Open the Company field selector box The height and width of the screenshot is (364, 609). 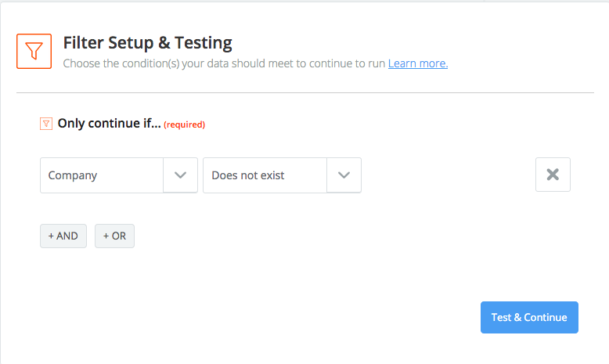pos(119,175)
